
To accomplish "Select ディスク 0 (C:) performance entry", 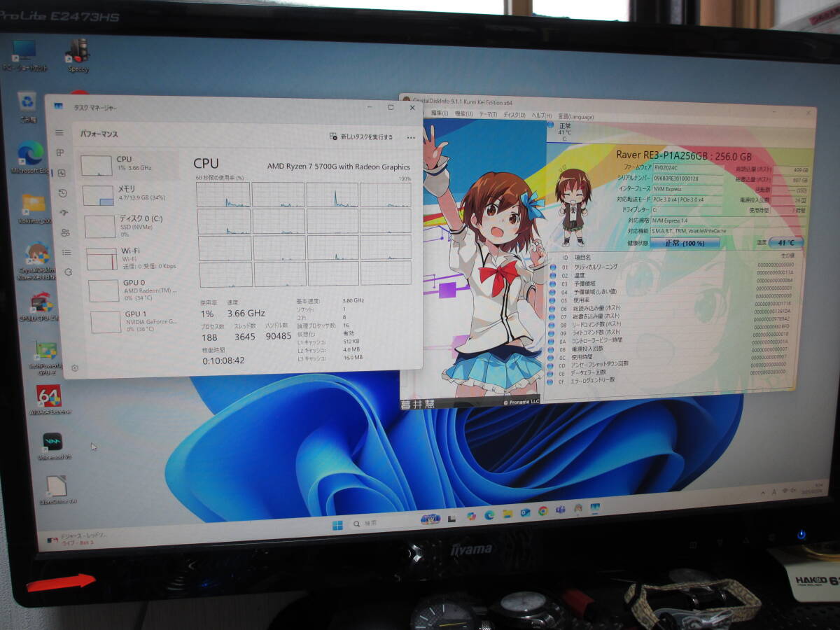I will tap(132, 225).
